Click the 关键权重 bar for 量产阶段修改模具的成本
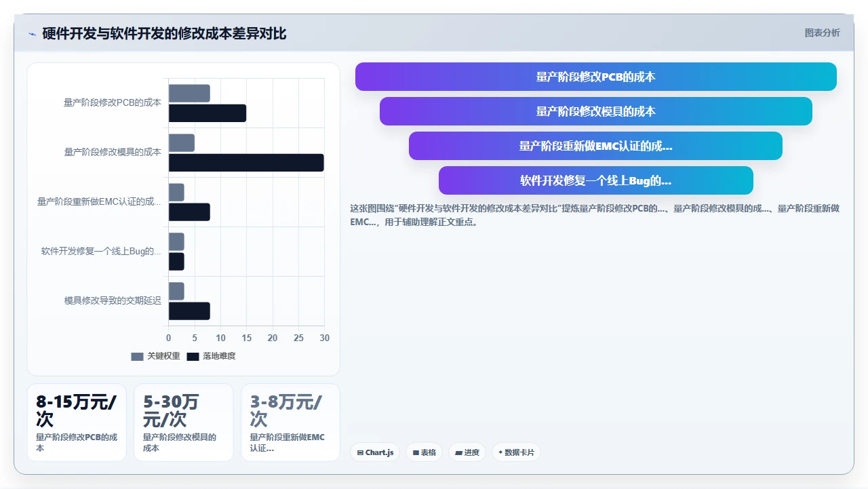The image size is (868, 489). coord(182,142)
